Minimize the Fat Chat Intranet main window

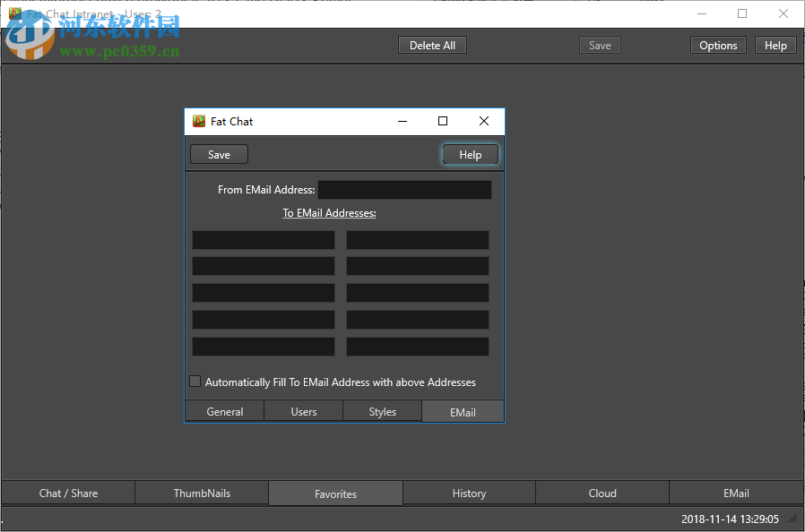point(702,13)
